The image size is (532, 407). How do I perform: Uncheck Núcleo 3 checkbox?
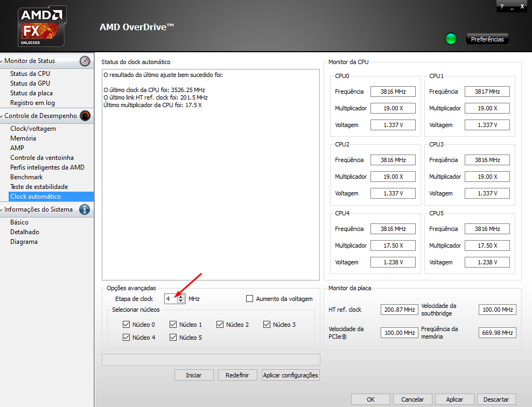(x=267, y=325)
